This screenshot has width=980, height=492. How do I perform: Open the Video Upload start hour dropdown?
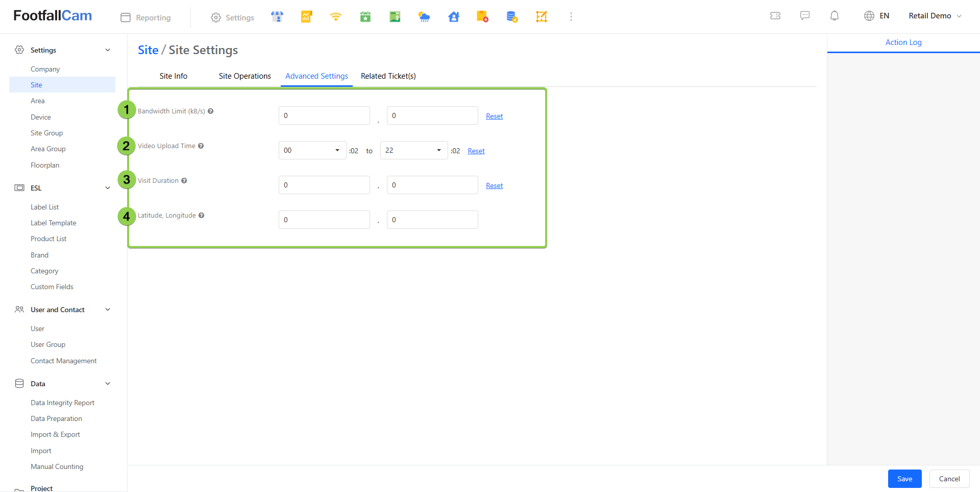(x=312, y=150)
